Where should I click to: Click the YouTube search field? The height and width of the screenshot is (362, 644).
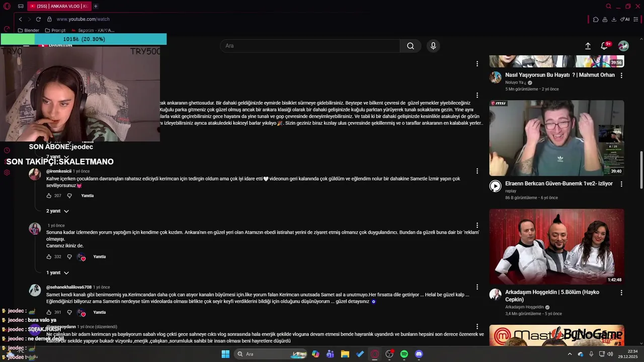(x=310, y=46)
